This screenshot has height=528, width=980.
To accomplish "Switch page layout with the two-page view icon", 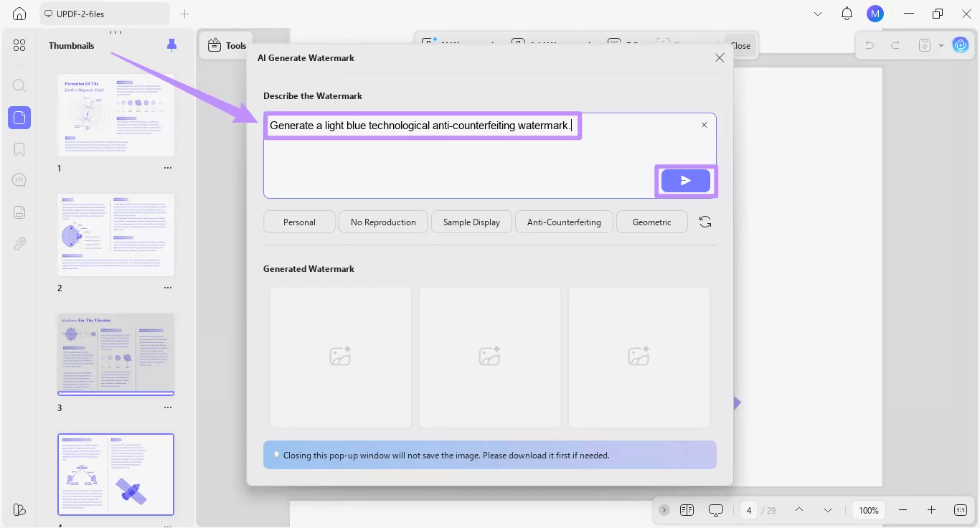I will pyautogui.click(x=687, y=510).
